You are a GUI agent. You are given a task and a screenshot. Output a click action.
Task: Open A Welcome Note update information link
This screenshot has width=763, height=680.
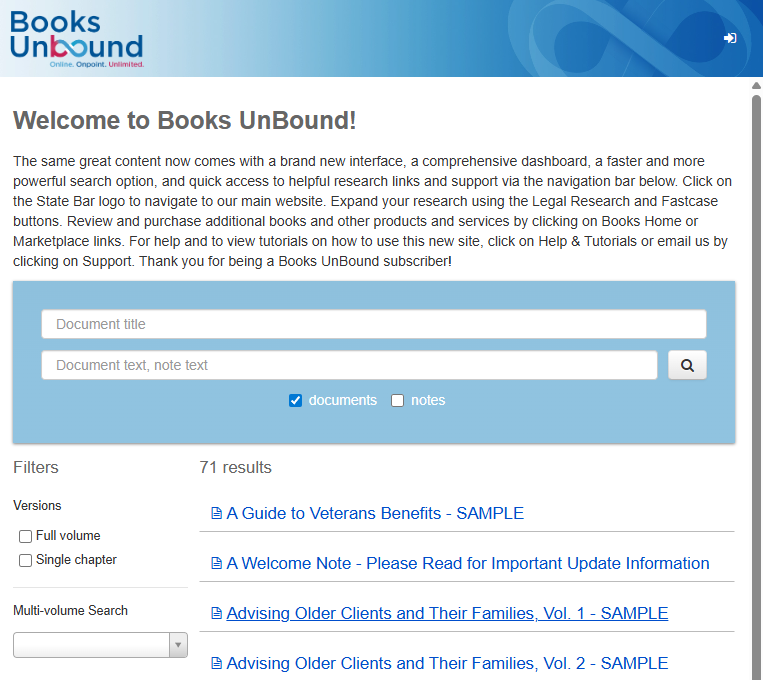click(x=468, y=564)
